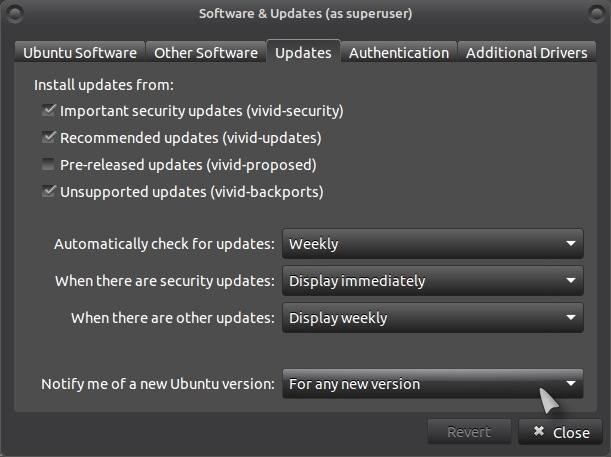Screen dimensions: 611x457
Task: Click the round window button at title bar right
Action: point(597,14)
